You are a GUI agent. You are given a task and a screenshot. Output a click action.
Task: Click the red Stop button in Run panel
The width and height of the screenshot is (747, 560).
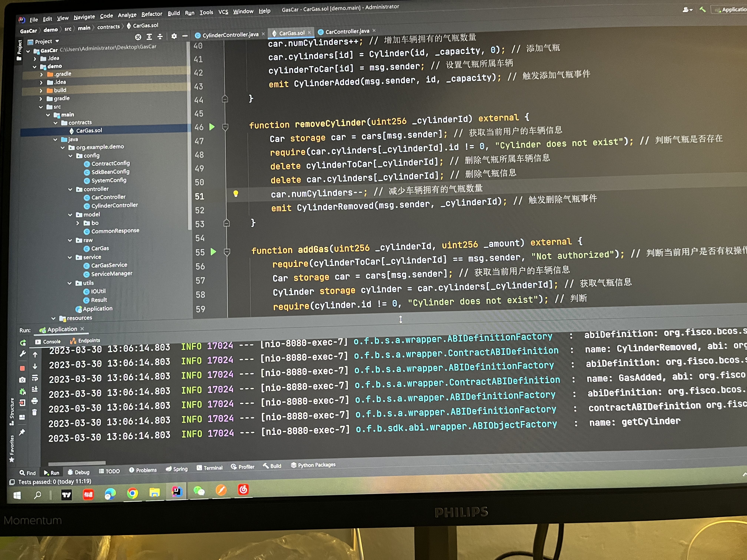22,368
